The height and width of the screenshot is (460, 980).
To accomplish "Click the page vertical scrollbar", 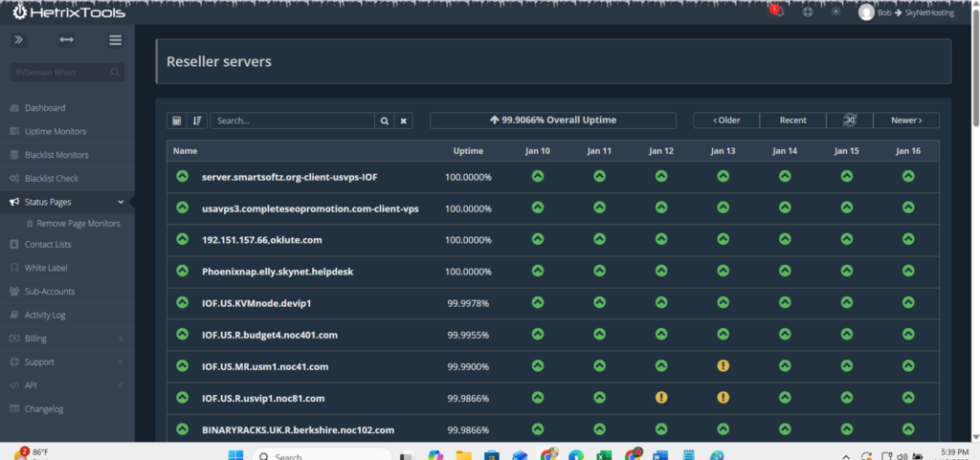I will click(975, 69).
